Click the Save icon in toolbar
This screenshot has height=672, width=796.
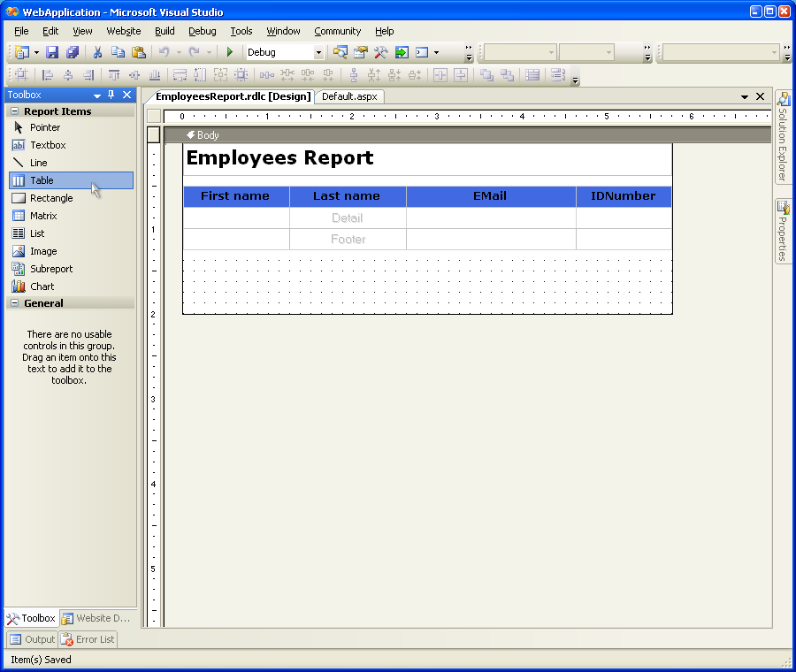point(52,53)
